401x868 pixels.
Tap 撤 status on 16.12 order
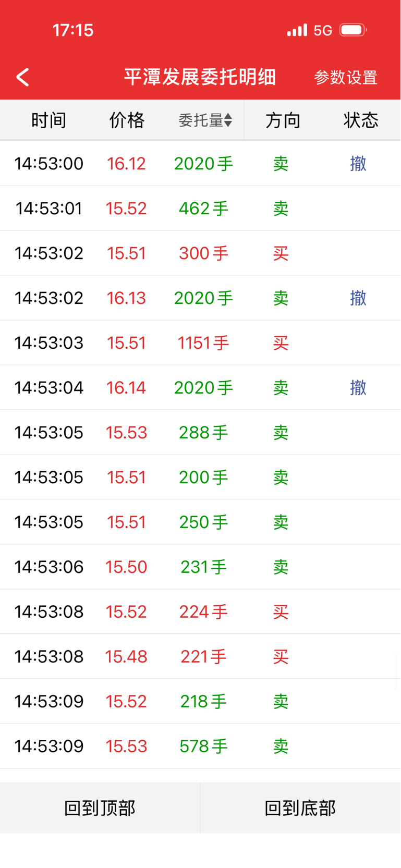358,164
